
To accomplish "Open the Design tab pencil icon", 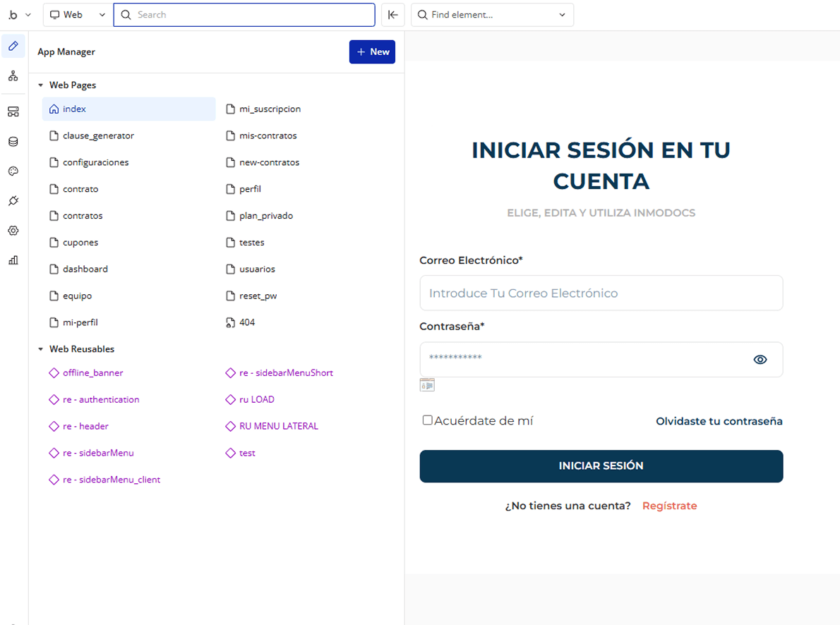I will pos(13,46).
